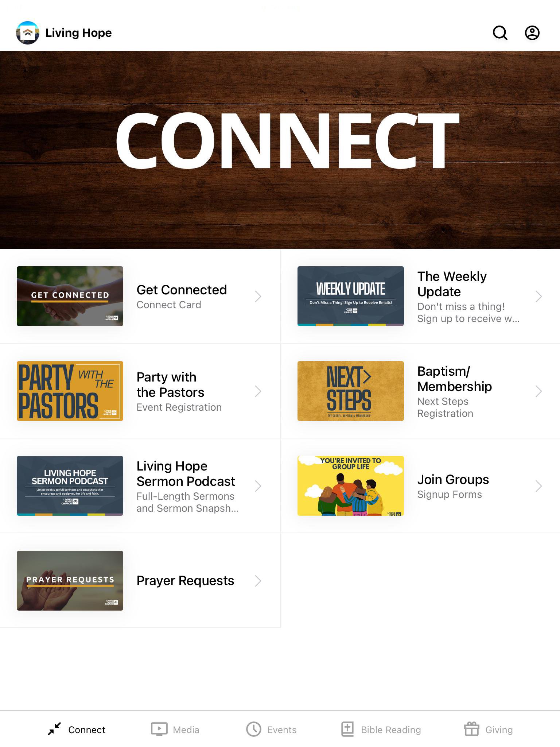The height and width of the screenshot is (747, 560).
Task: Tap the Group Life invitation thumbnail
Action: [x=351, y=486]
